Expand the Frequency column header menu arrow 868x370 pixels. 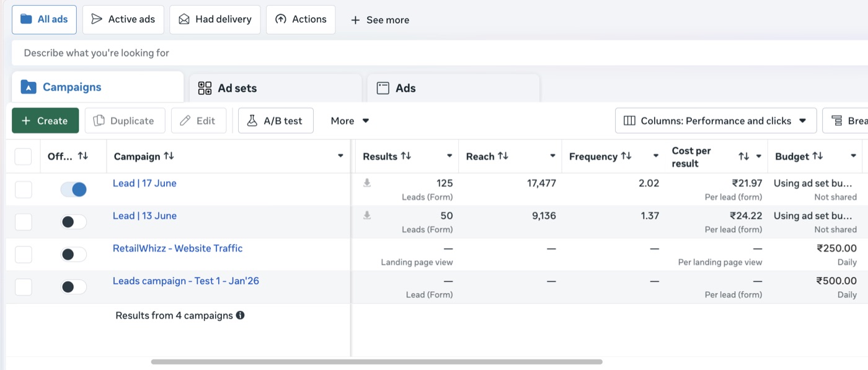click(655, 156)
